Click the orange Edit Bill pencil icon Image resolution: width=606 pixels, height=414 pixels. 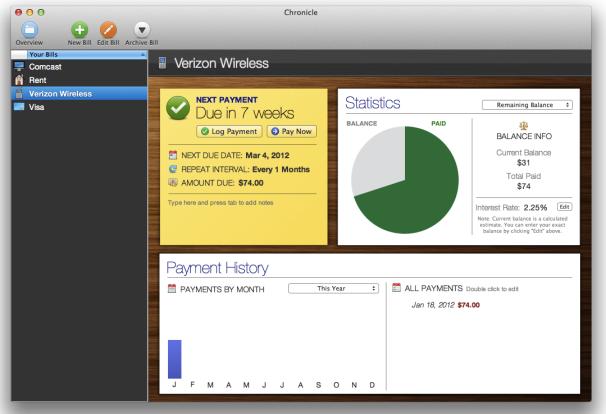[108, 29]
